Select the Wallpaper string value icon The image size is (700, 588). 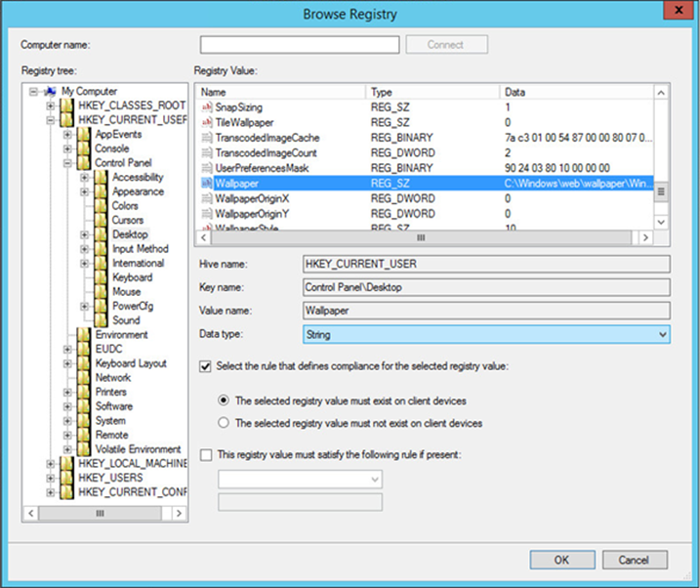[x=206, y=183]
